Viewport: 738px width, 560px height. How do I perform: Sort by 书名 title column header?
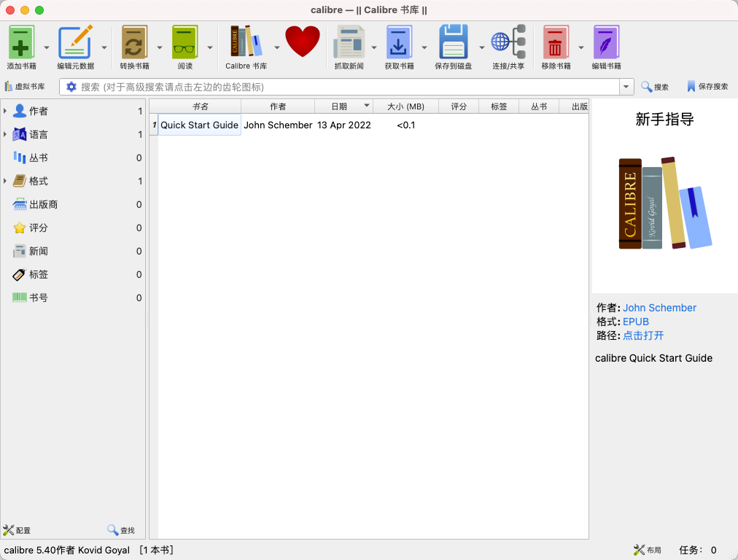tap(200, 106)
